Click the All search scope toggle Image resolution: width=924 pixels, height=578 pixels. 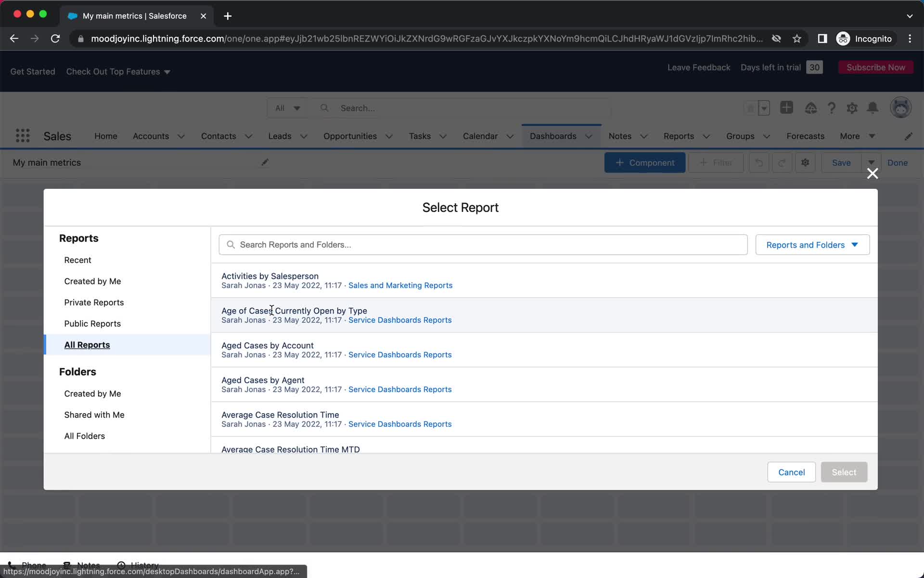click(286, 108)
